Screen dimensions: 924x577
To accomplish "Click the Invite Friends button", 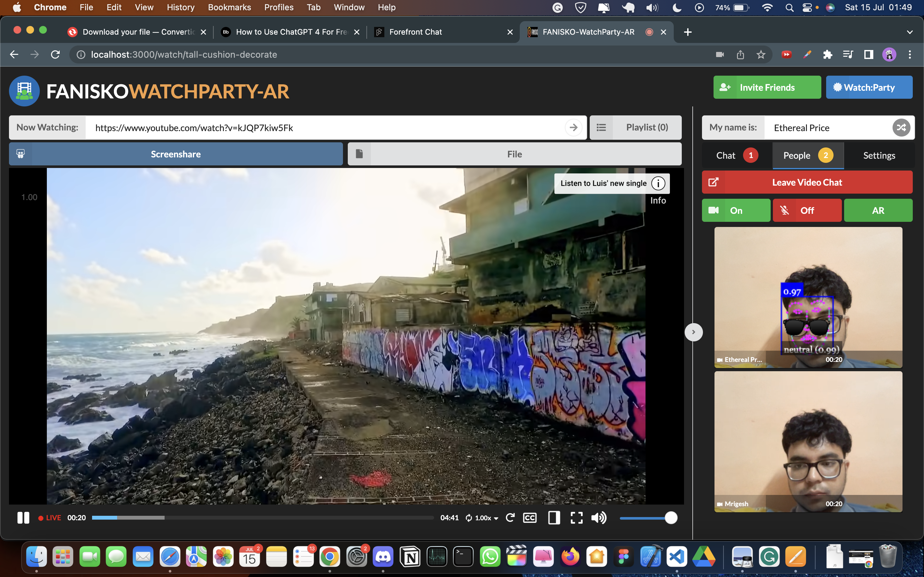I will click(x=767, y=88).
